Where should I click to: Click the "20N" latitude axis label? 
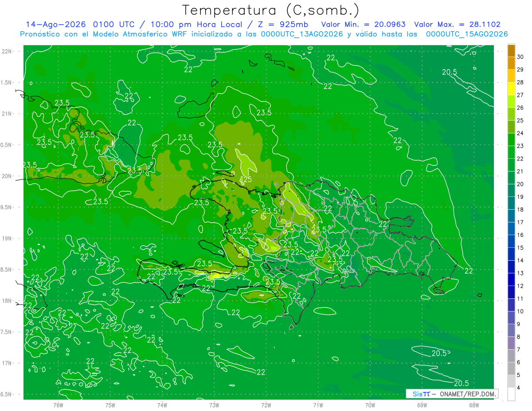pyautogui.click(x=8, y=176)
